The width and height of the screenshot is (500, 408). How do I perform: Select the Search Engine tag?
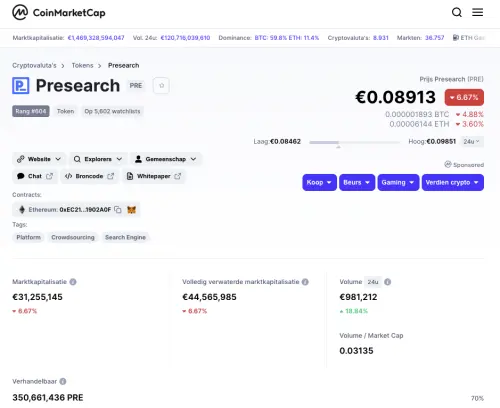[125, 237]
